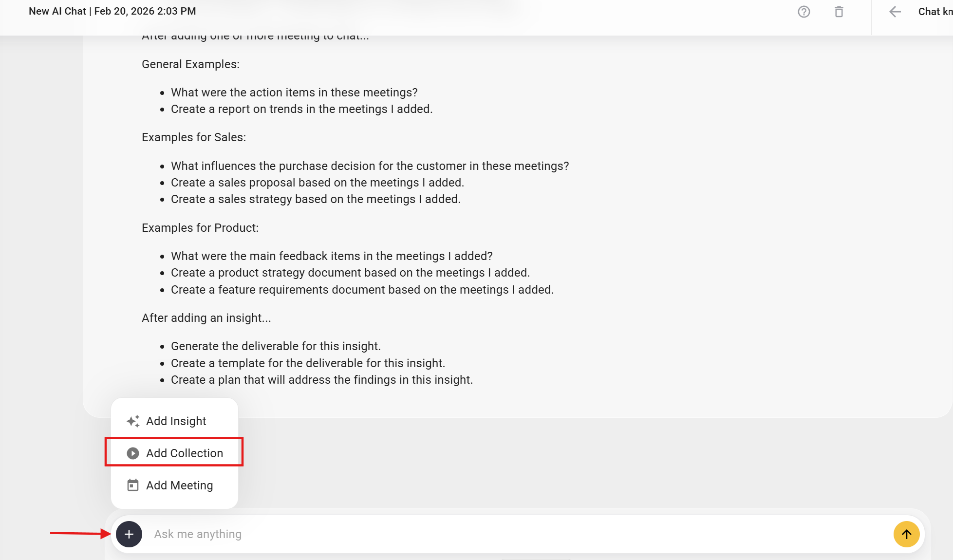Click the back arrow beside Chat panel

pos(895,12)
